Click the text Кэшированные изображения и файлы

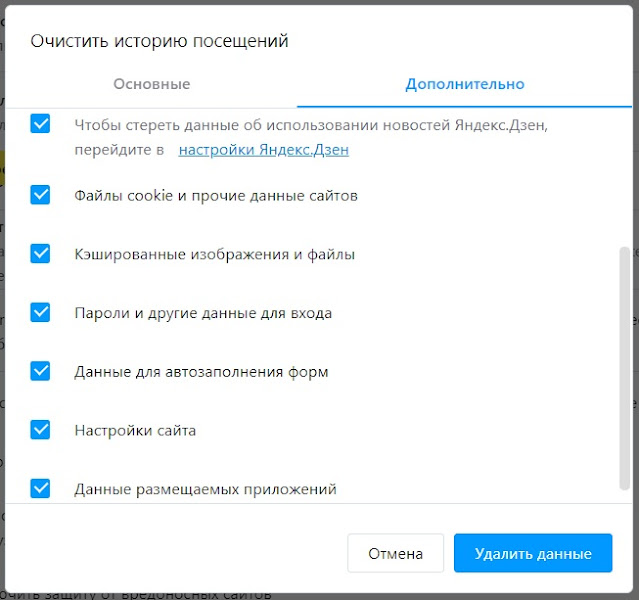[x=214, y=254]
